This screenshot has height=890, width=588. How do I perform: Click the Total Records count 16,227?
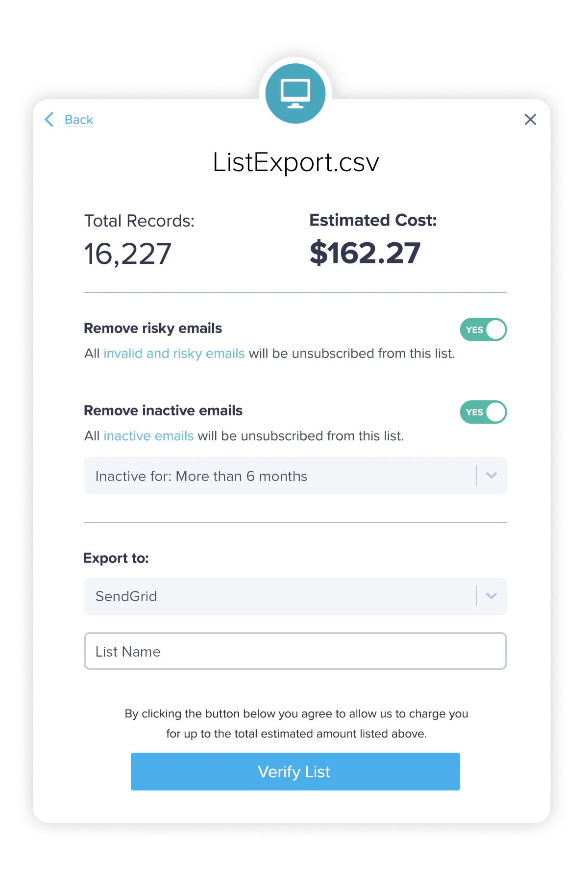[x=128, y=254]
